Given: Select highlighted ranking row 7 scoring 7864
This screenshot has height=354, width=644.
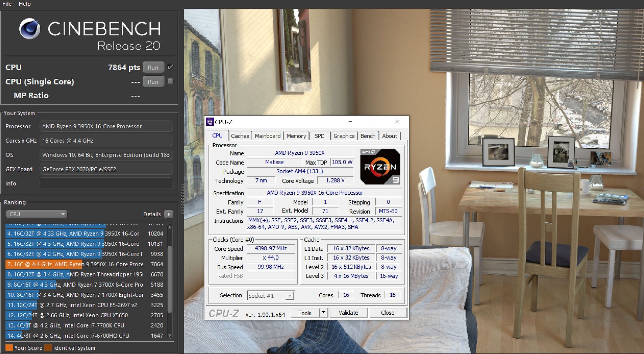Looking at the screenshot, I should click(x=85, y=264).
